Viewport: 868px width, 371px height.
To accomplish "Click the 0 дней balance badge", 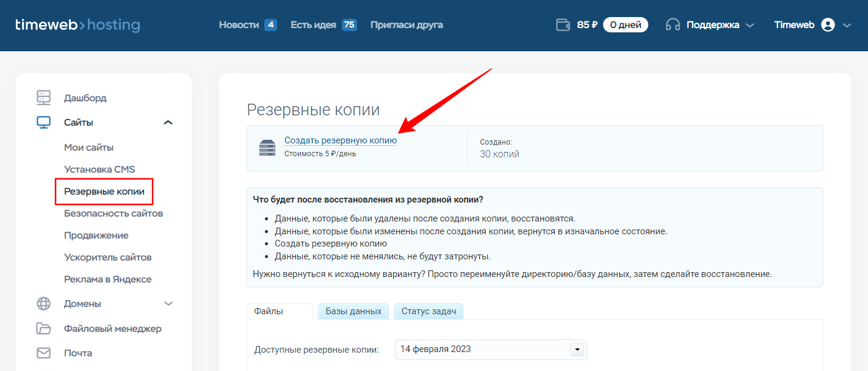I will coord(625,25).
